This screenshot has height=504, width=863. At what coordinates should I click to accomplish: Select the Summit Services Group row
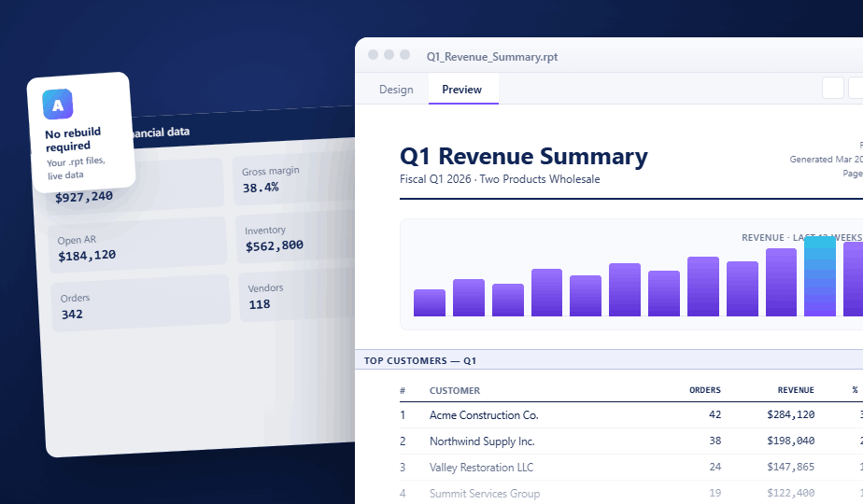point(484,493)
